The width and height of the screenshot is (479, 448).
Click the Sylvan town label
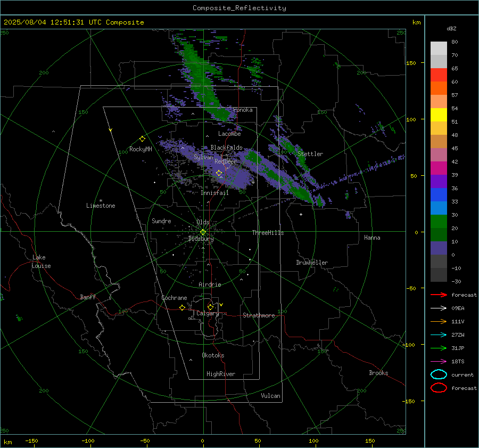tap(203, 157)
